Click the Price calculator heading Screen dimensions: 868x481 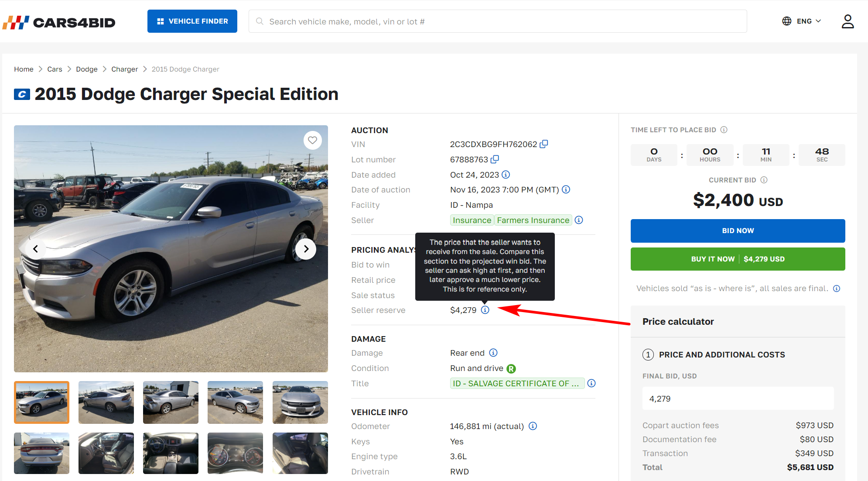click(678, 322)
